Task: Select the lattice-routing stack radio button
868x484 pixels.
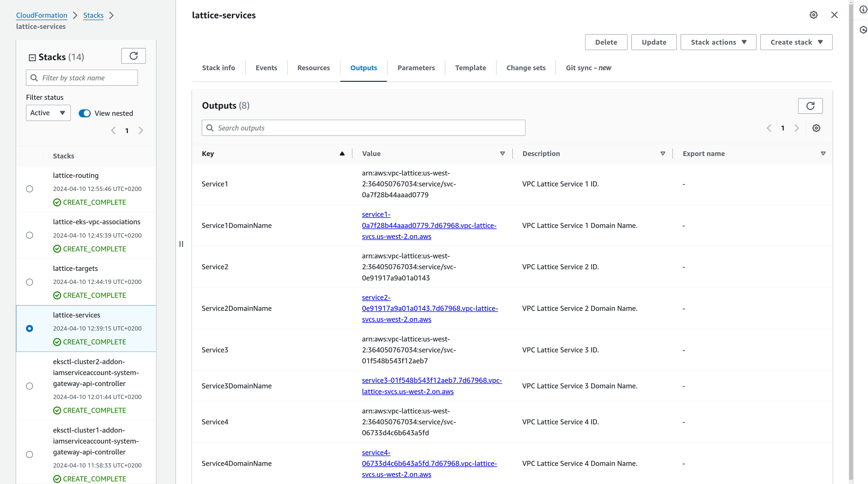Action: [30, 189]
